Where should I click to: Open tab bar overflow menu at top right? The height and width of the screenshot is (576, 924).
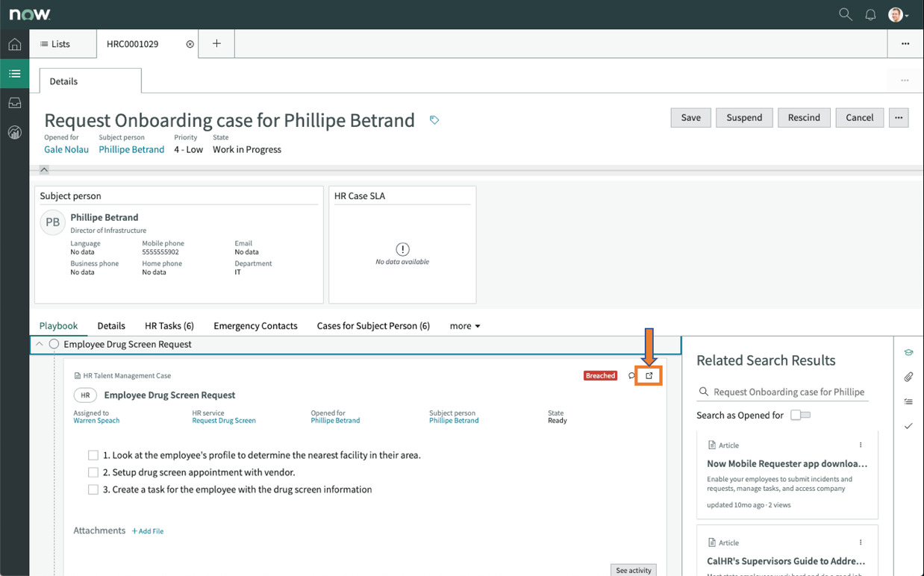[905, 44]
